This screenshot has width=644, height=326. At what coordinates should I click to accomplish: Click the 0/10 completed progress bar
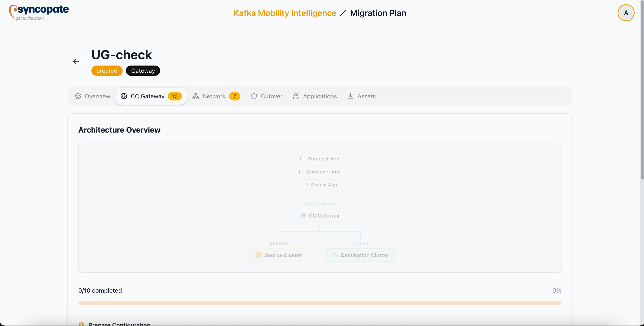(319, 303)
